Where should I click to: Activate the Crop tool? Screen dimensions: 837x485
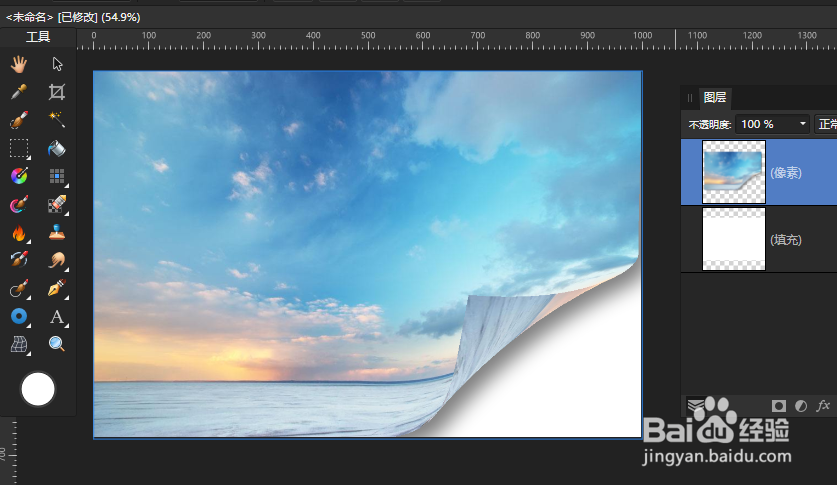click(x=57, y=92)
